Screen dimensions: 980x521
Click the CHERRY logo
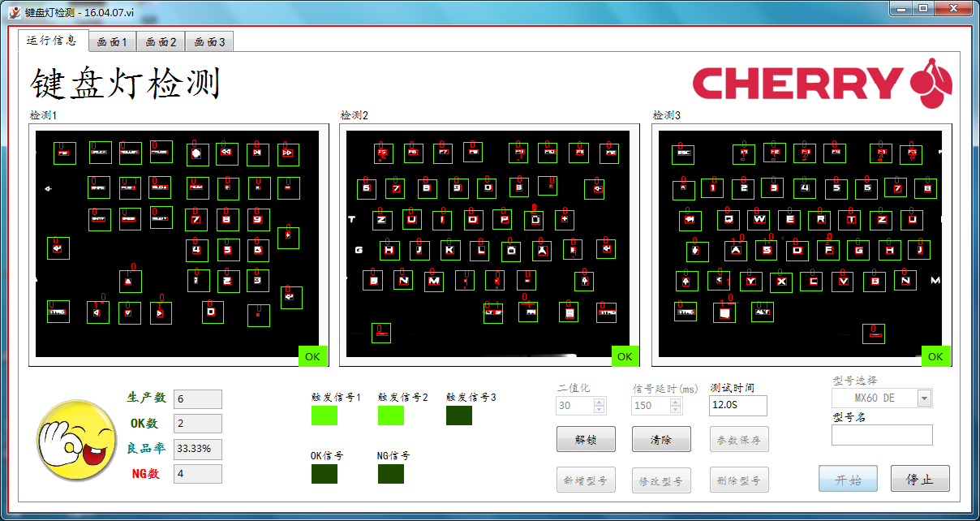tap(822, 83)
